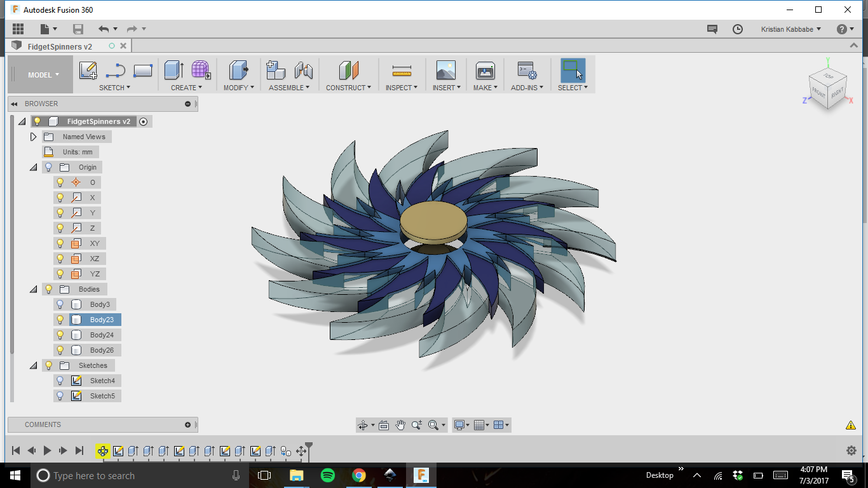Toggle the XY plane visibility bulb
This screenshot has height=488, width=868.
tap(60, 243)
